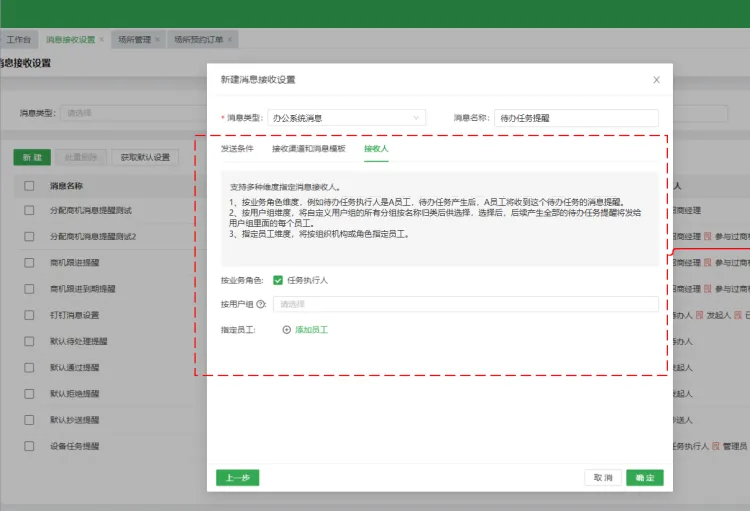The width and height of the screenshot is (750, 511).
Task: Click the 取消 button
Action: (603, 478)
